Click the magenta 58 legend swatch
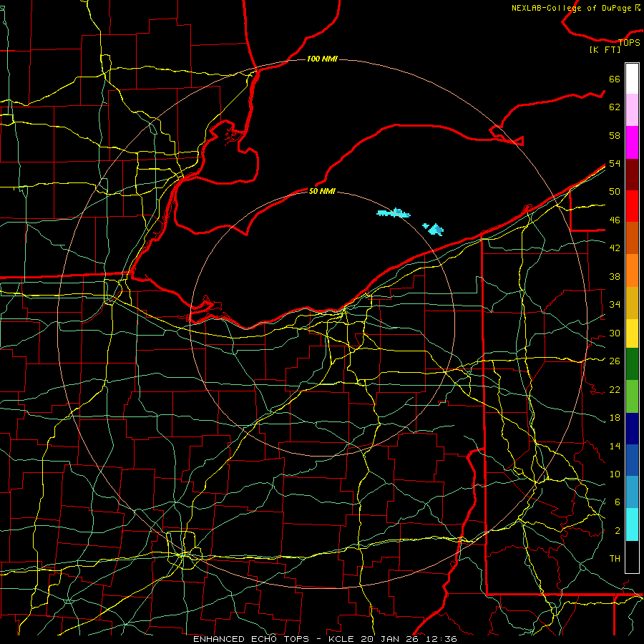The image size is (644, 644). 632,142
